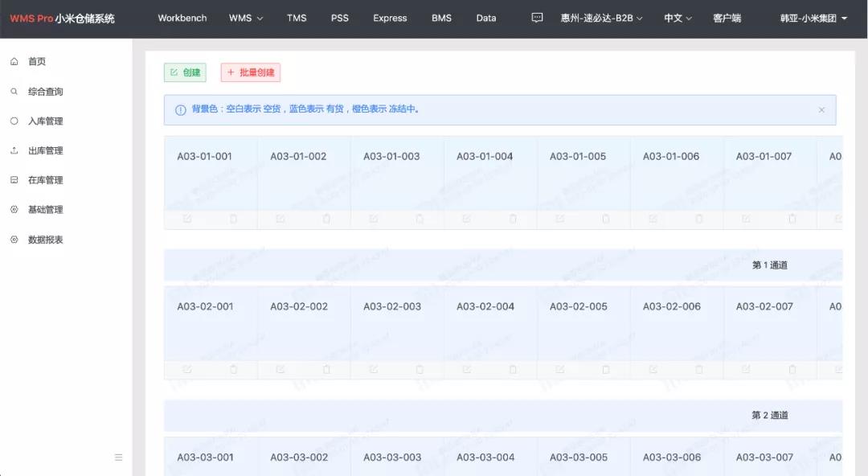Click the edit icon under A03-02-005
The height and width of the screenshot is (476, 868).
pos(560,369)
